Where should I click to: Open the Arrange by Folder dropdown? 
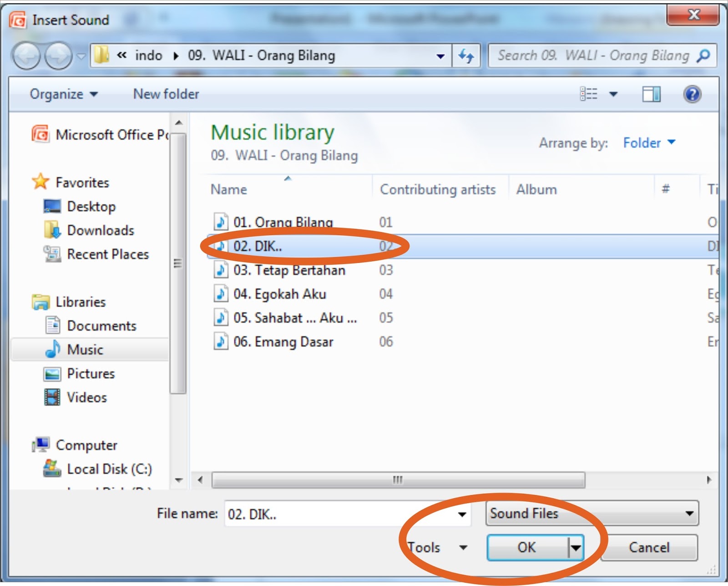tap(649, 143)
